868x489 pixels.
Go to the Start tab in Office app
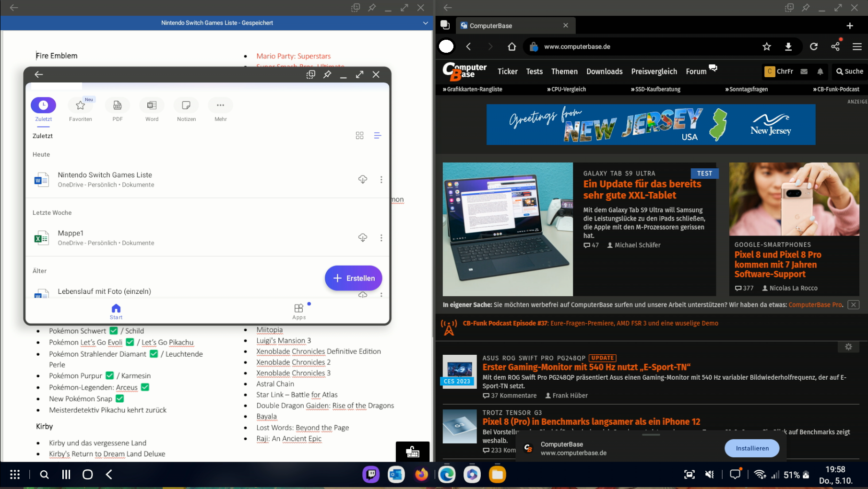coord(116,311)
